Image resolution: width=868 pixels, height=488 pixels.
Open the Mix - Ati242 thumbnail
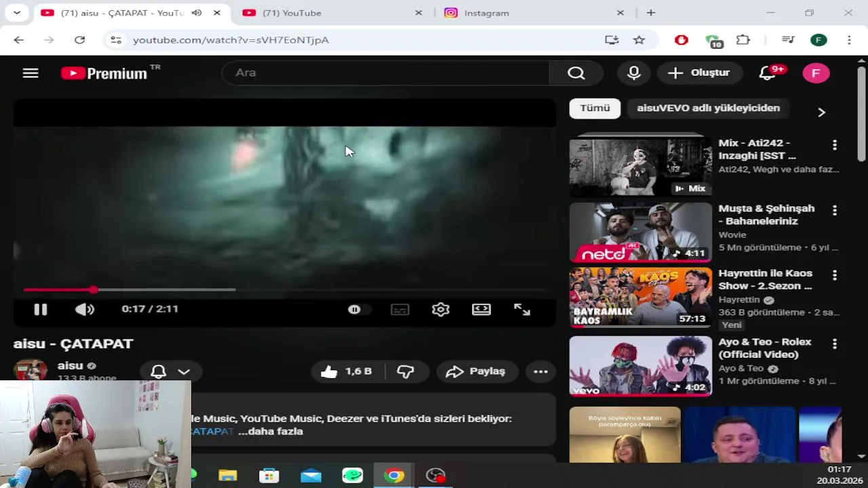tap(641, 167)
